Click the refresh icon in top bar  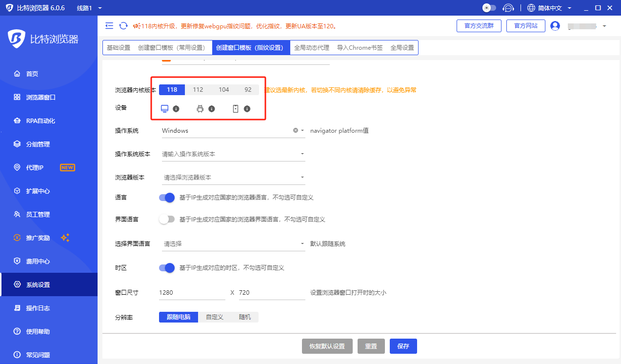123,26
